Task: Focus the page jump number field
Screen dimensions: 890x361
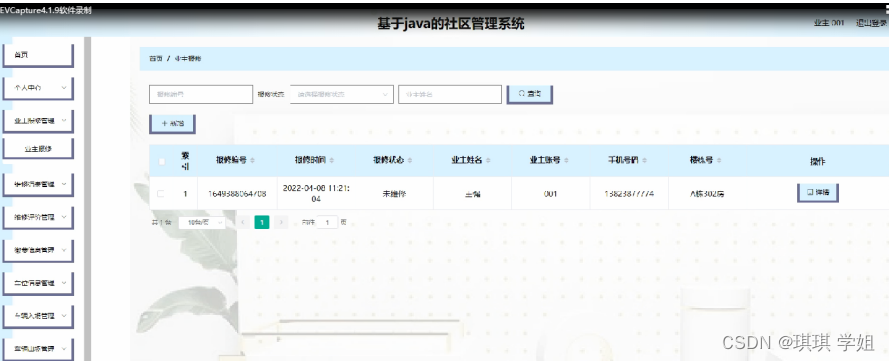Action: click(328, 223)
